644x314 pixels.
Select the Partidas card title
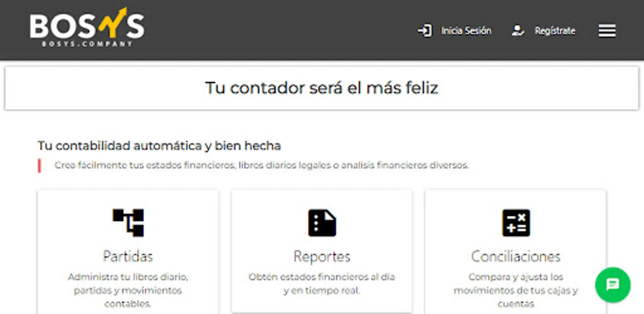pos(128,256)
